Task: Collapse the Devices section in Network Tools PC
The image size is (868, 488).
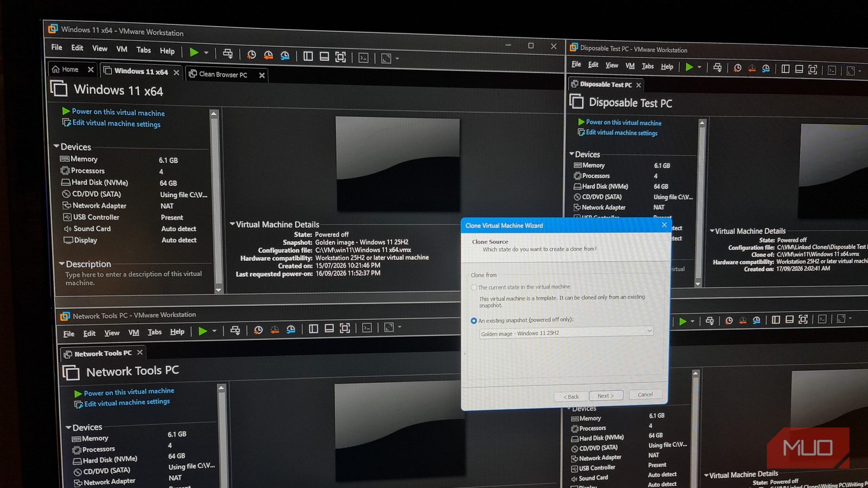Action: coord(68,427)
